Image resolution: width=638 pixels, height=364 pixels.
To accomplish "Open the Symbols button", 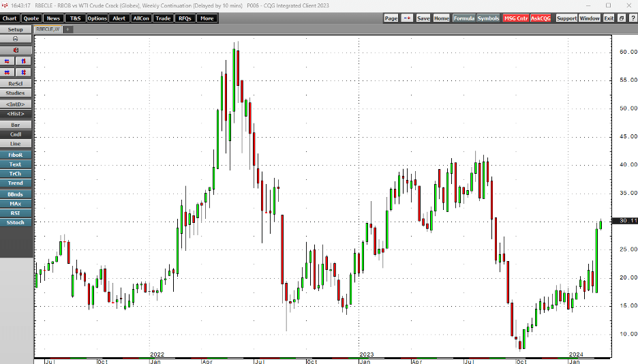I will (x=488, y=18).
